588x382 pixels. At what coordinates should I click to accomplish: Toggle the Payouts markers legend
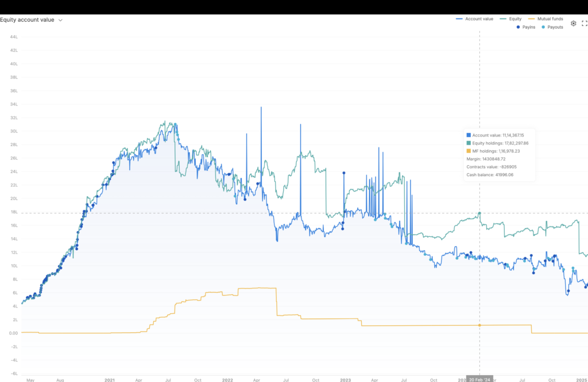pyautogui.click(x=555, y=27)
